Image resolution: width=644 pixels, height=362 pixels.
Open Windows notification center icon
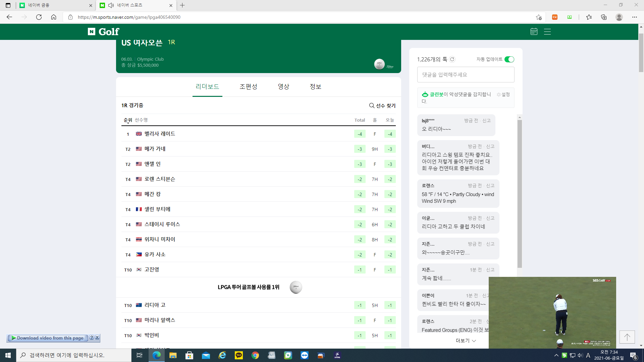(x=634, y=355)
